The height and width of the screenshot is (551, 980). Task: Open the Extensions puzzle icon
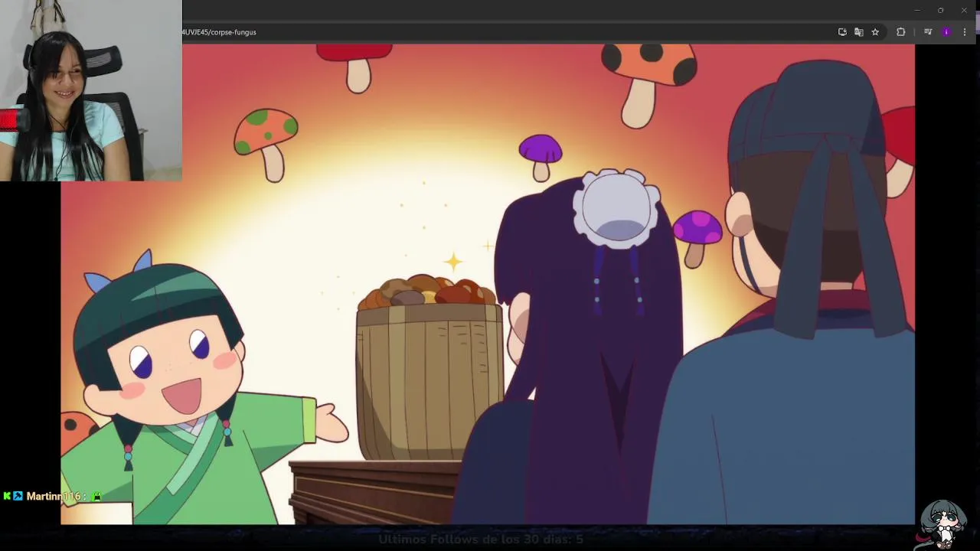[900, 32]
